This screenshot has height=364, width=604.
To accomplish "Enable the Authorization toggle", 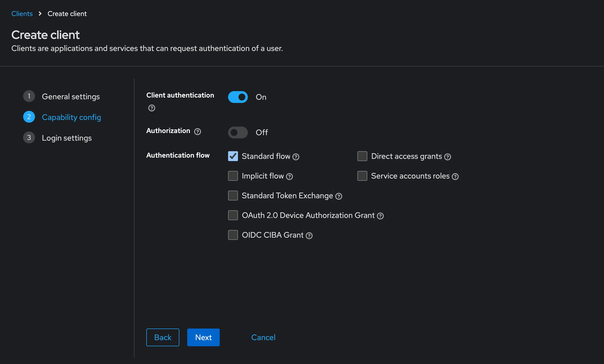I will (238, 132).
